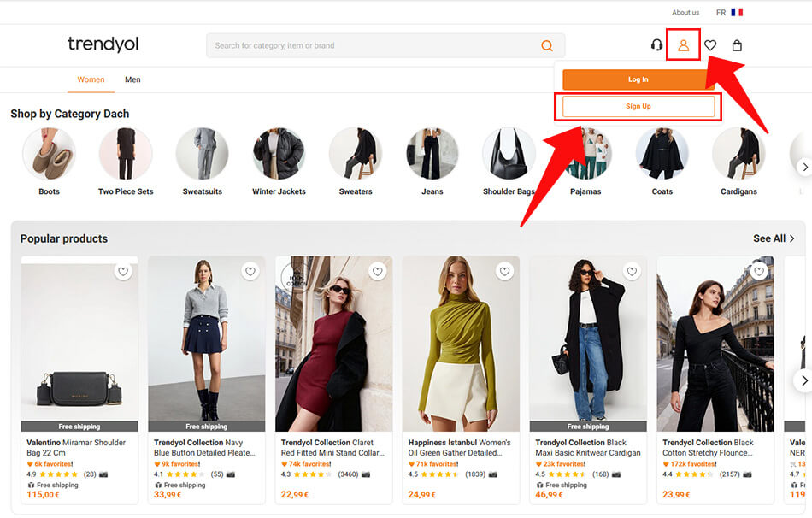Show next popular products with arrow
The height and width of the screenshot is (518, 812).
pos(803,380)
